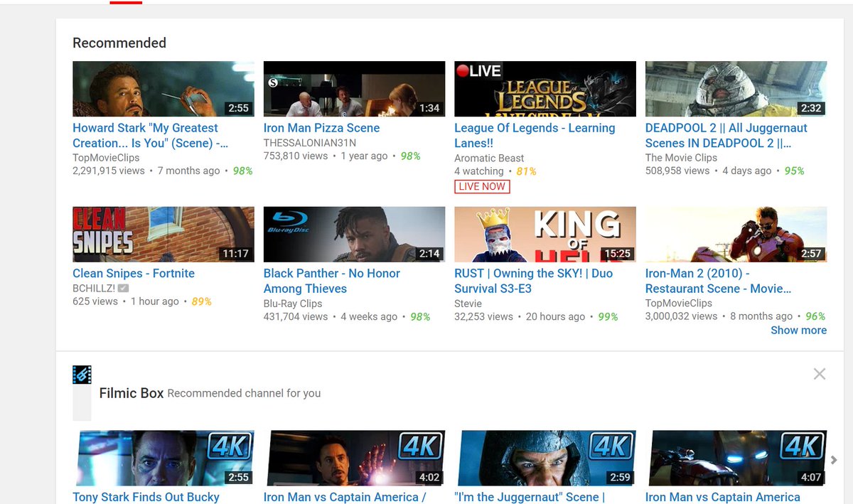
Task: Open RUST Owning the SKY title
Action: (533, 281)
